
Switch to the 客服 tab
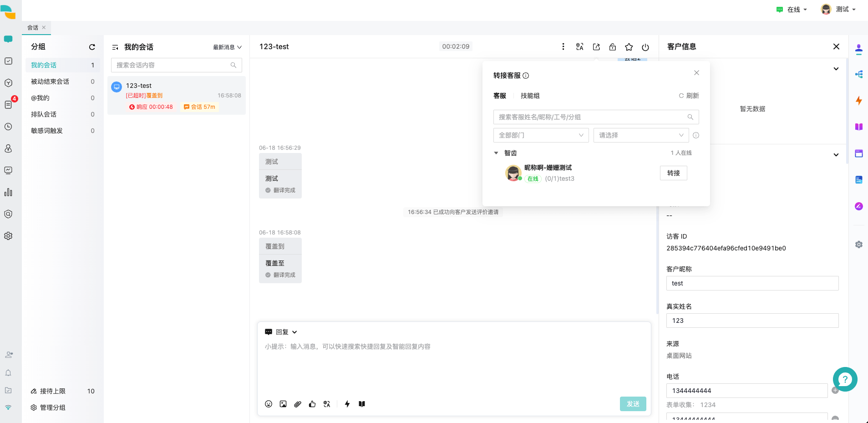[500, 96]
